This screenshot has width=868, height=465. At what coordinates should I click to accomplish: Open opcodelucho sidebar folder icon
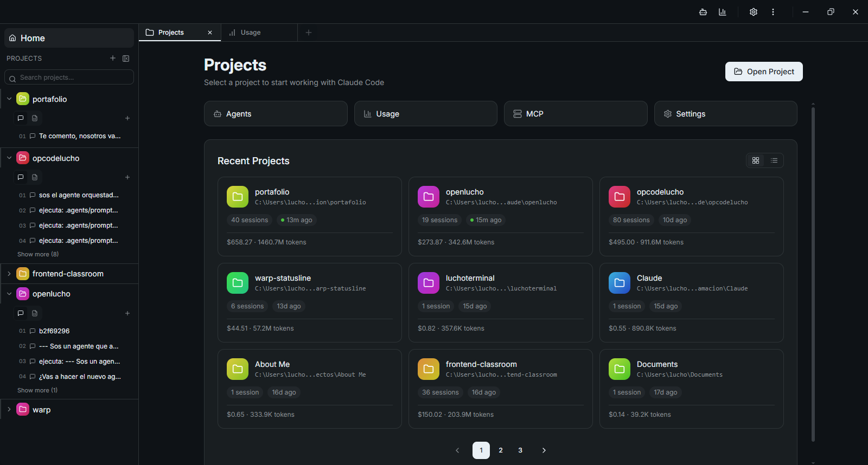point(23,158)
